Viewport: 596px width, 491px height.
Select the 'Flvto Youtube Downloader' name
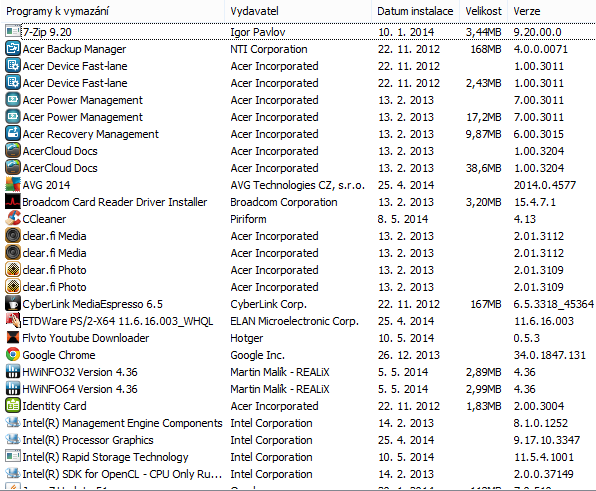tap(86, 338)
